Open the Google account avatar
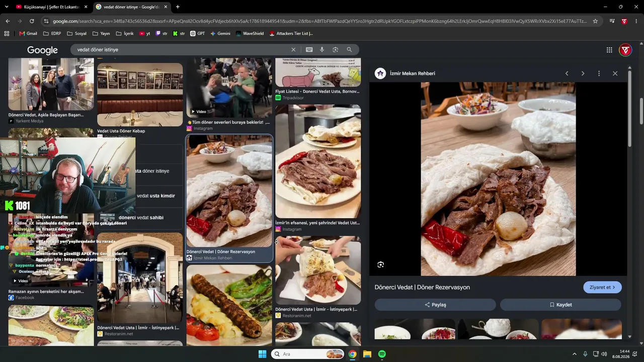Screen dimensions: 644x362 (625, 50)
